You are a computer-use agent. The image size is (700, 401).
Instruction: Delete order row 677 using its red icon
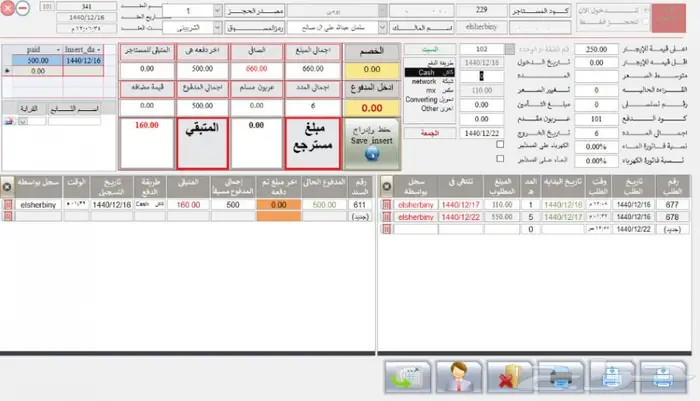tap(387, 205)
